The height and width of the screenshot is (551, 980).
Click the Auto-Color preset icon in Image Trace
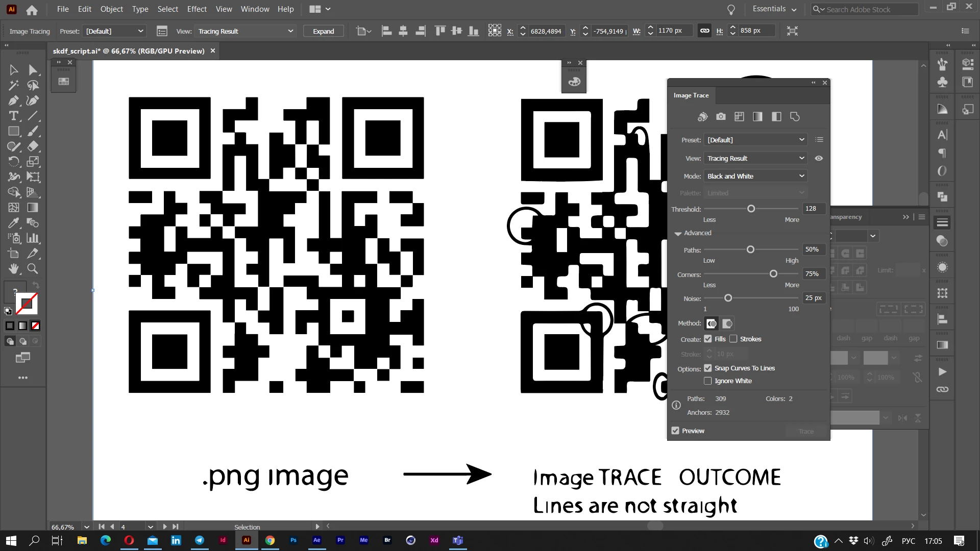tap(702, 117)
